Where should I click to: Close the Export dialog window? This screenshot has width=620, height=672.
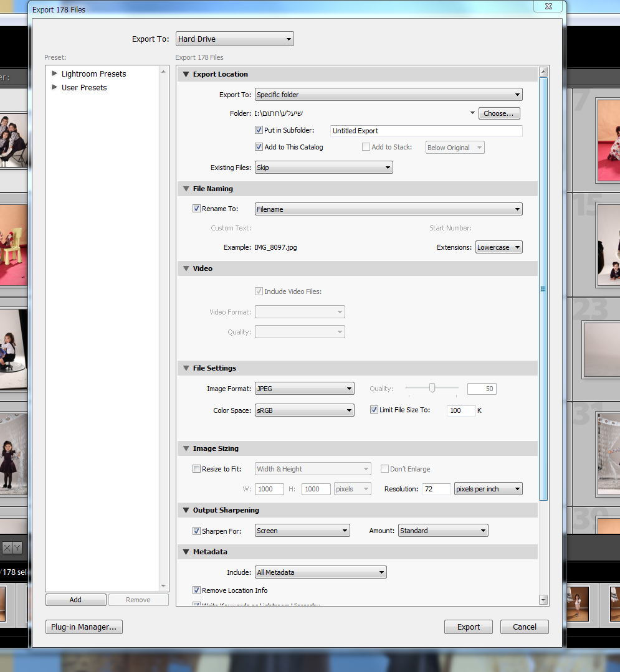[x=548, y=6]
